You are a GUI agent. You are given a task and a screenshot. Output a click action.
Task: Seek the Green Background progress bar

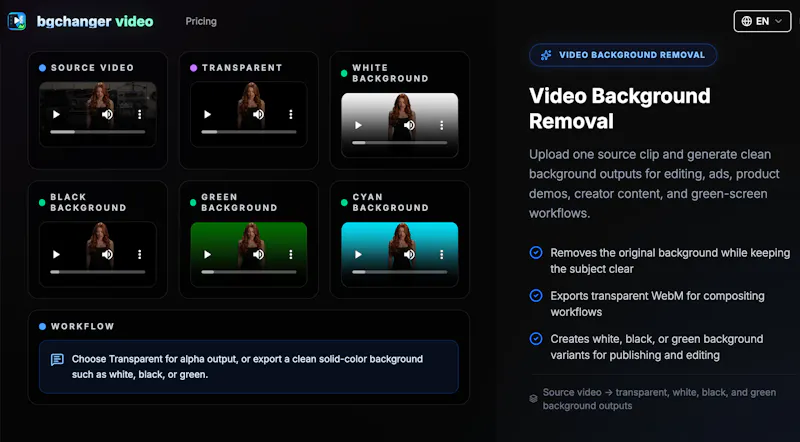tap(248, 272)
